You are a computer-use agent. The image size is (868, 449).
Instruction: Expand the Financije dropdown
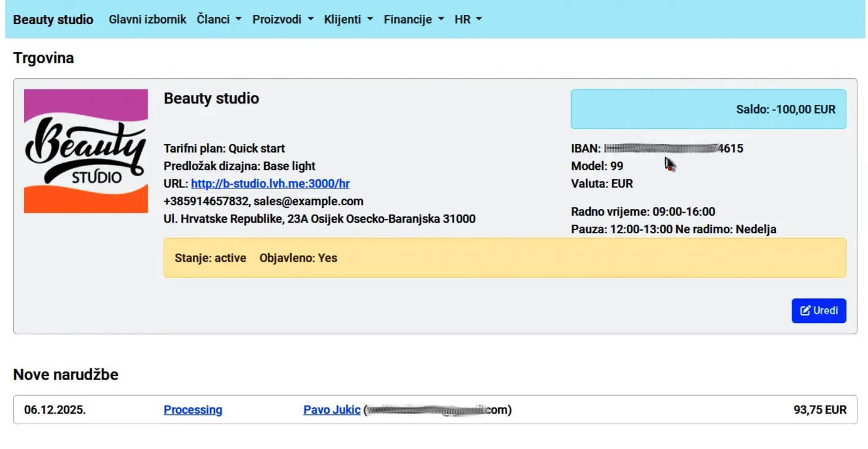tap(414, 19)
